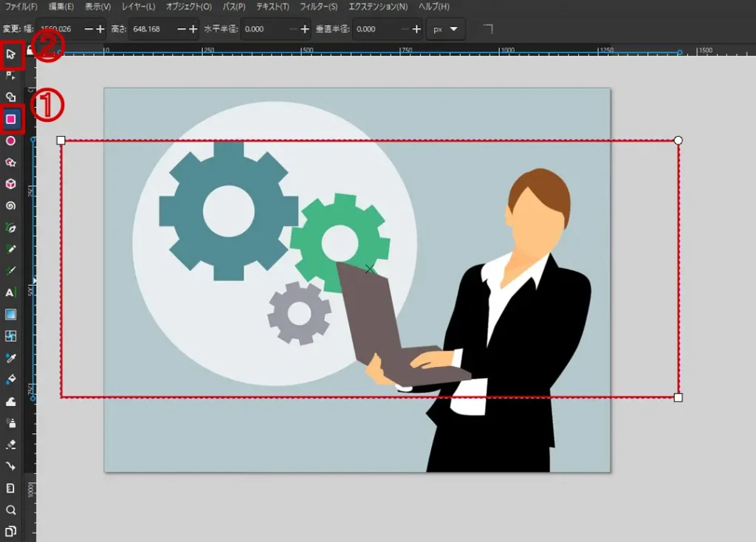This screenshot has width=756, height=542.
Task: Open the ファイル(F) menu
Action: [21, 7]
